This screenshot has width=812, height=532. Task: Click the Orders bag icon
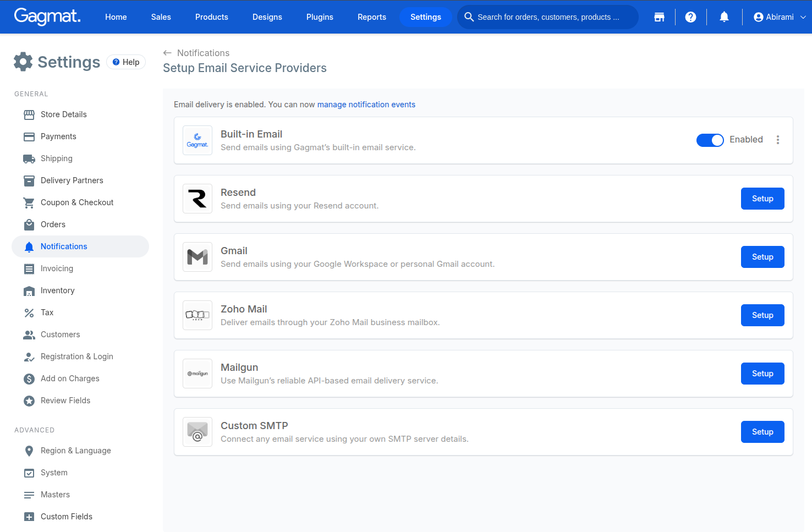[x=29, y=224]
